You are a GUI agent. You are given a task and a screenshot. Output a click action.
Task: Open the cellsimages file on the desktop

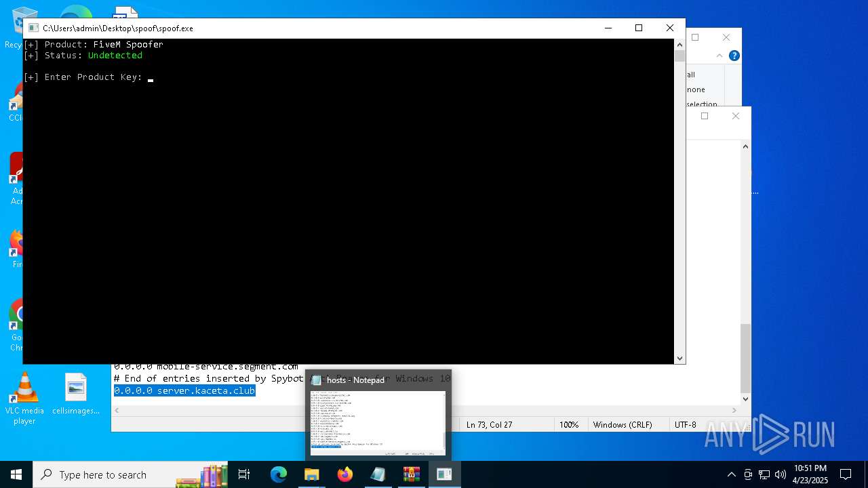click(76, 394)
